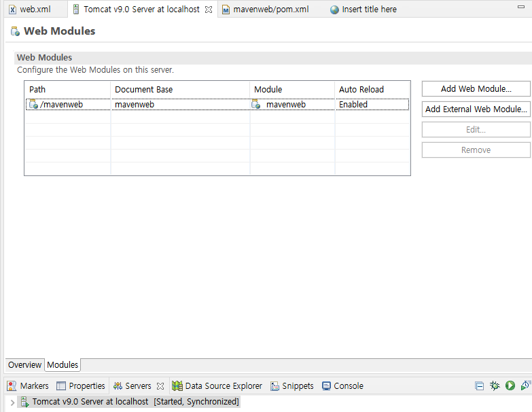Image resolution: width=532 pixels, height=412 pixels.
Task: Click the Properties view table icon
Action: click(x=61, y=386)
